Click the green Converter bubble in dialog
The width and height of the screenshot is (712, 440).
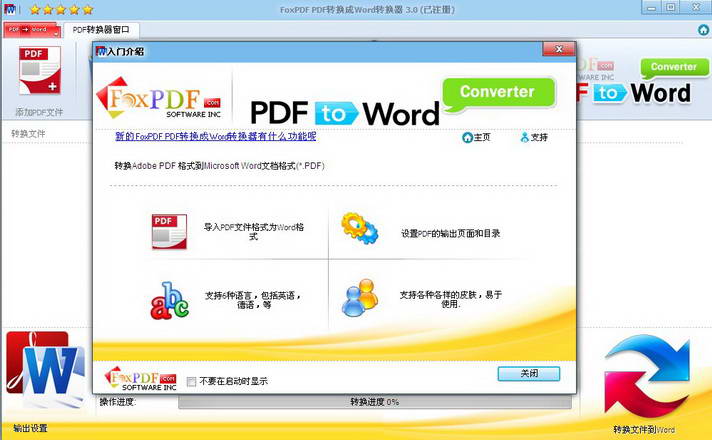498,93
